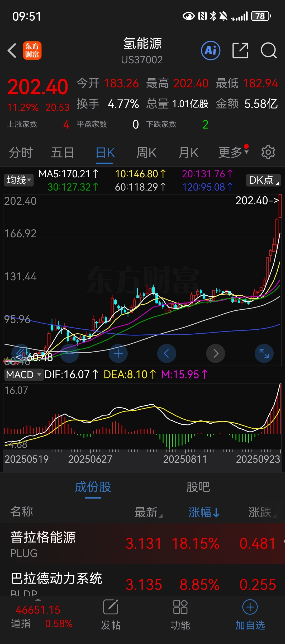Tap the 60:118.29 moving average value

coord(140,187)
